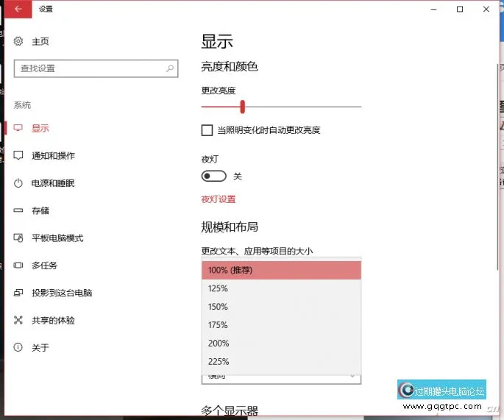Click the 查找设置 search field
The image size is (504, 420).
pyautogui.click(x=96, y=68)
